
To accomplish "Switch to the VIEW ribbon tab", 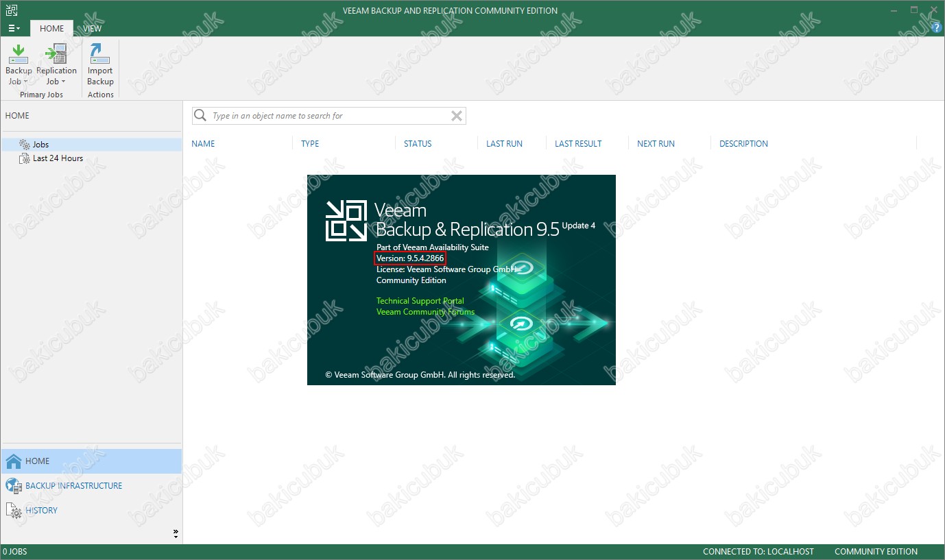I will point(92,28).
